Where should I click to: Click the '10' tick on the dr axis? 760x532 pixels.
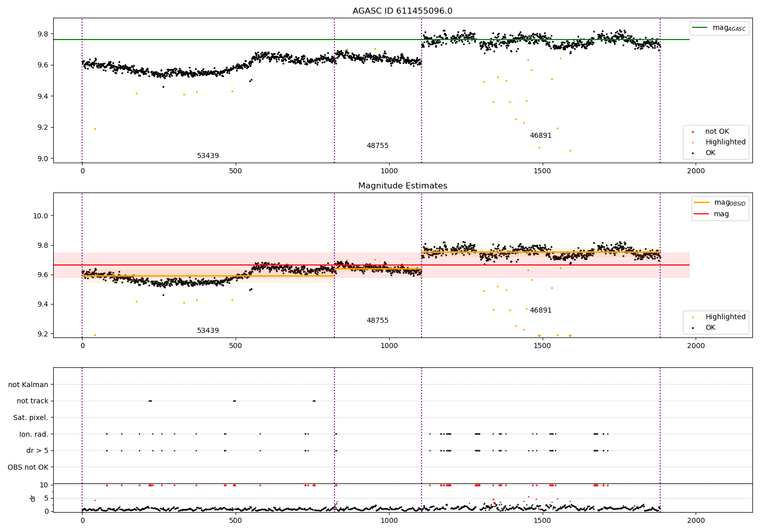click(44, 485)
